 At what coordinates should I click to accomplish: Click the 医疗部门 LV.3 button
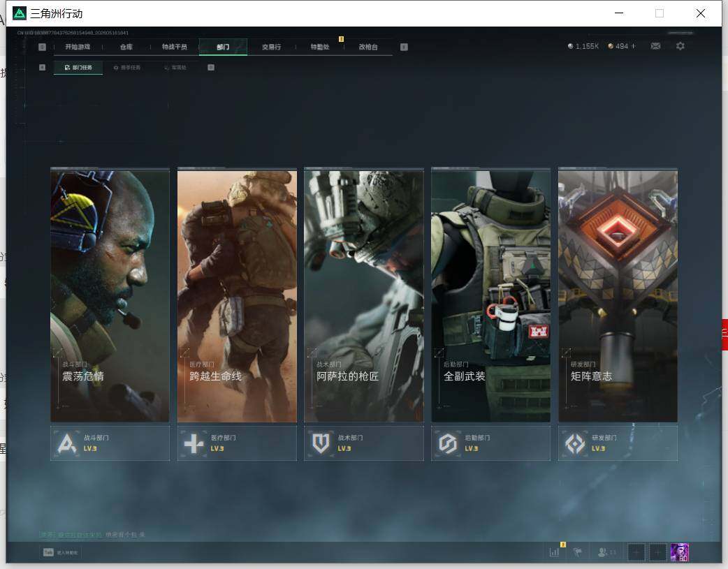[x=237, y=443]
